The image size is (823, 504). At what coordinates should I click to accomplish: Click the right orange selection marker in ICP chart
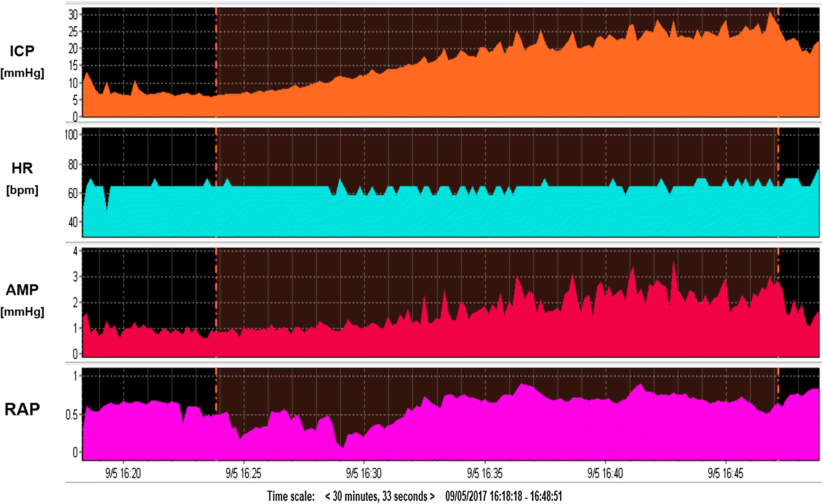click(778, 62)
